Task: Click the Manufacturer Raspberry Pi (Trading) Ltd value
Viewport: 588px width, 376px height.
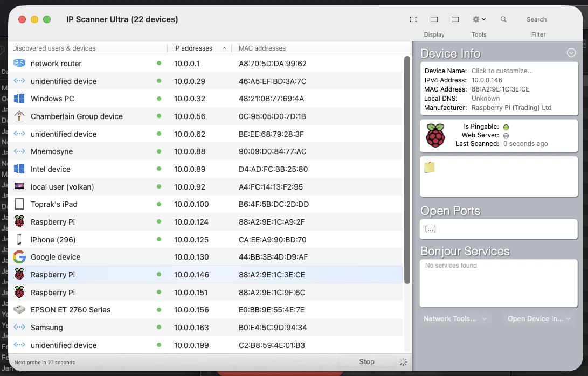Action: [x=511, y=108]
